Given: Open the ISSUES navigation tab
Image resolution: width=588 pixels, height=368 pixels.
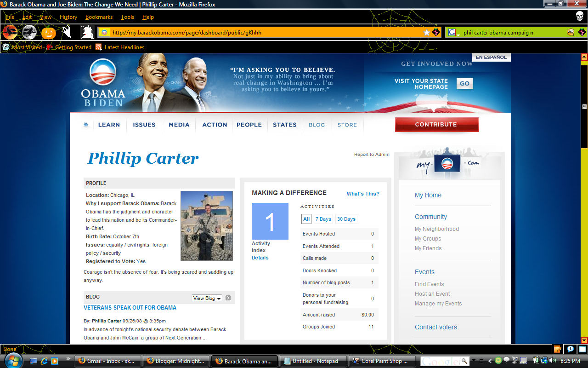Looking at the screenshot, I should 144,125.
